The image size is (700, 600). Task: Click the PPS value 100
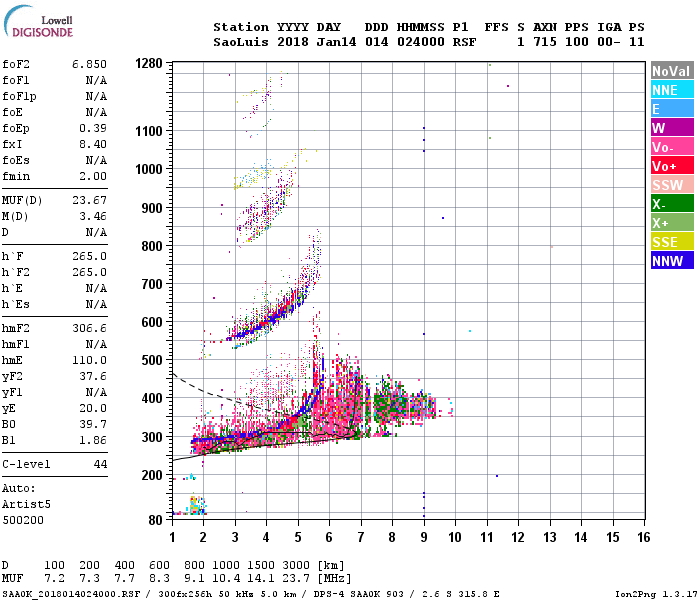pos(576,42)
